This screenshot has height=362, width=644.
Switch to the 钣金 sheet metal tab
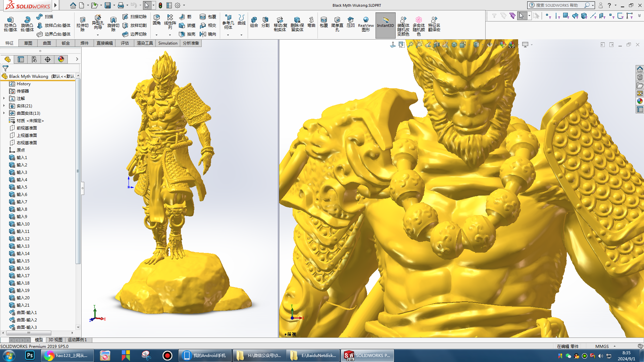66,43
